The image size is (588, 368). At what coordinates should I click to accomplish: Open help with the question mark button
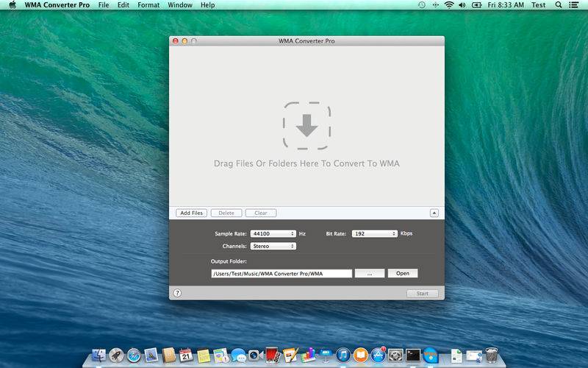click(x=177, y=293)
